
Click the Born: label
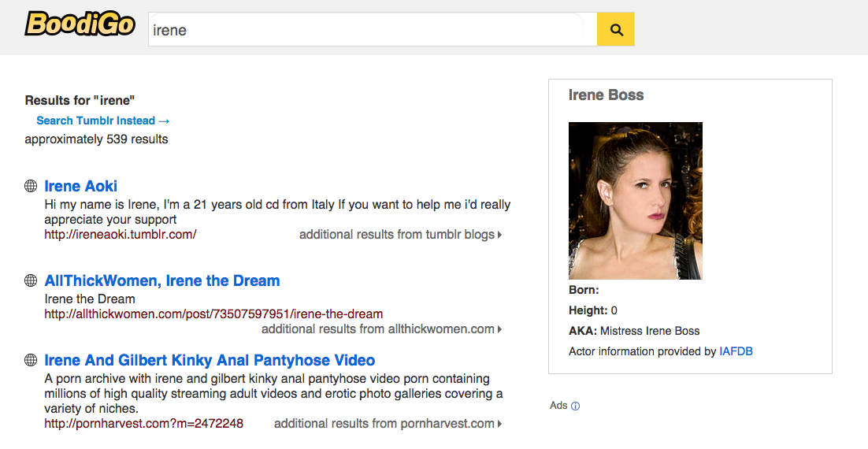(x=584, y=290)
